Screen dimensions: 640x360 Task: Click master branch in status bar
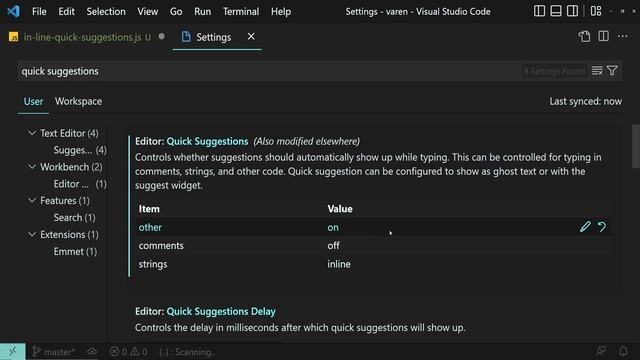[x=53, y=351]
